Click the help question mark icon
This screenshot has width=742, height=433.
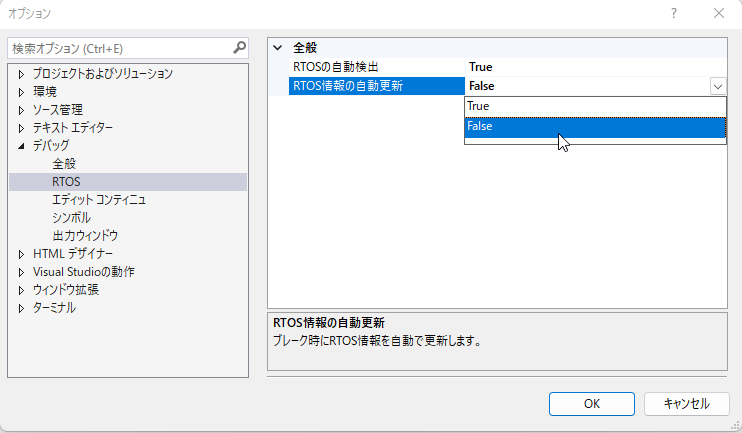[674, 13]
